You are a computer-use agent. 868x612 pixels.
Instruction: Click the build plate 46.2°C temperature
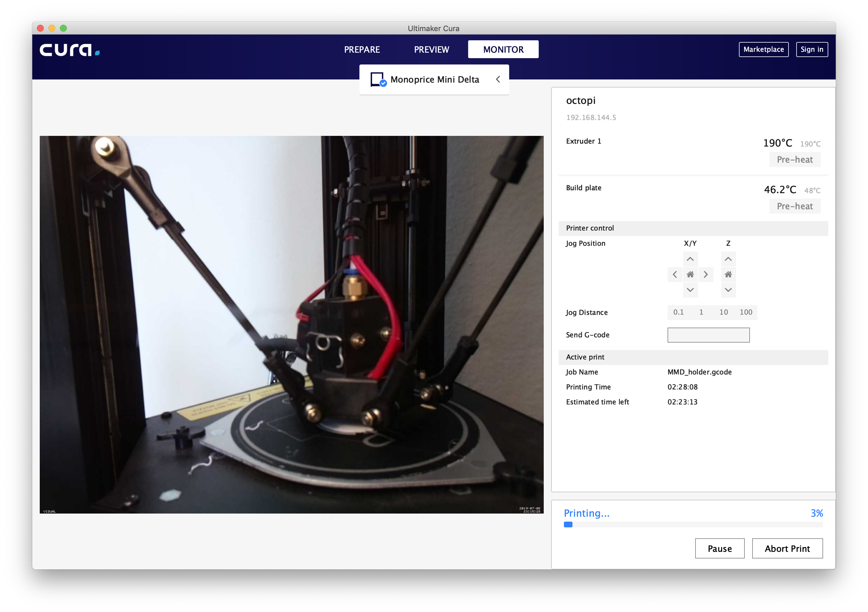point(780,190)
